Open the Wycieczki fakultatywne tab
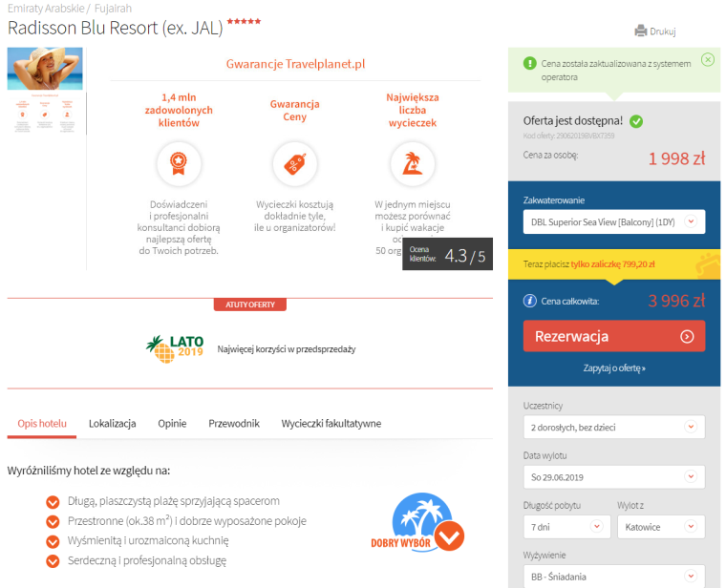 click(331, 423)
